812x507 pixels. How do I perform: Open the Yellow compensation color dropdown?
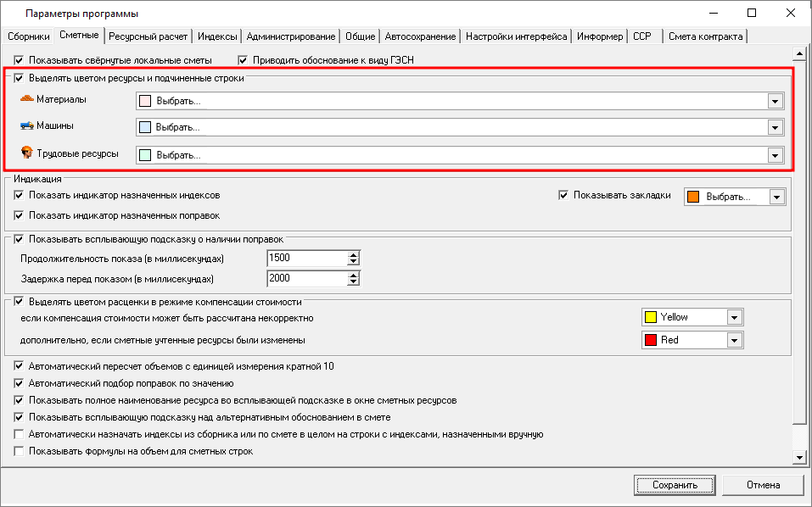[x=735, y=317]
